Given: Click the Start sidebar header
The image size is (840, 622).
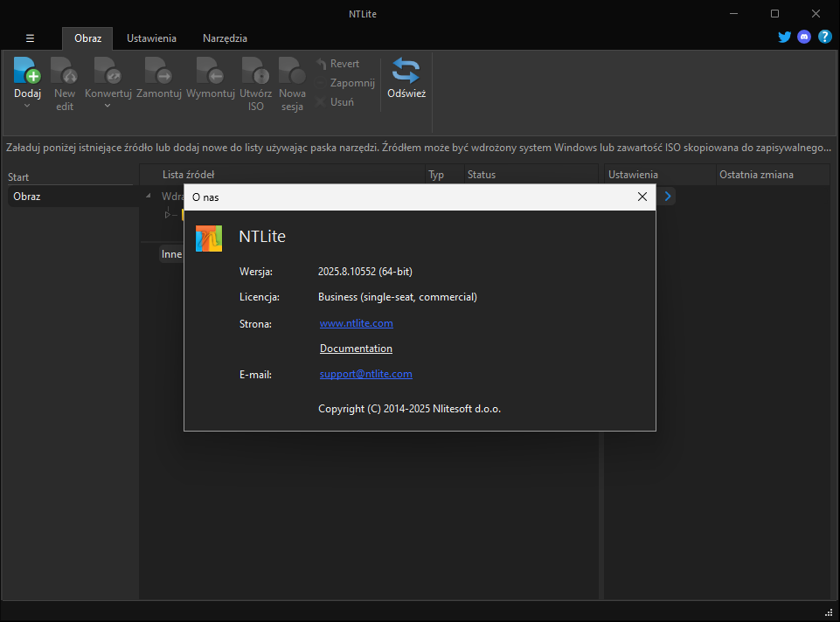Looking at the screenshot, I should 18,177.
